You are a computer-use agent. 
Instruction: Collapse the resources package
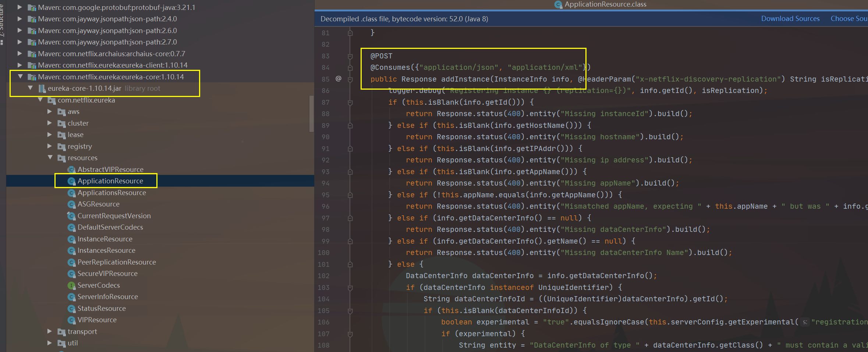50,158
